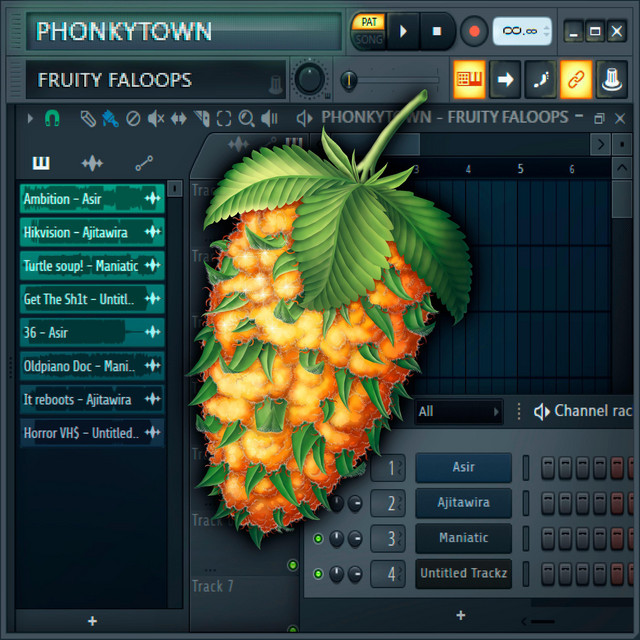Expand the playlist toolbar arrow menu
The height and width of the screenshot is (640, 640).
[x=31, y=119]
